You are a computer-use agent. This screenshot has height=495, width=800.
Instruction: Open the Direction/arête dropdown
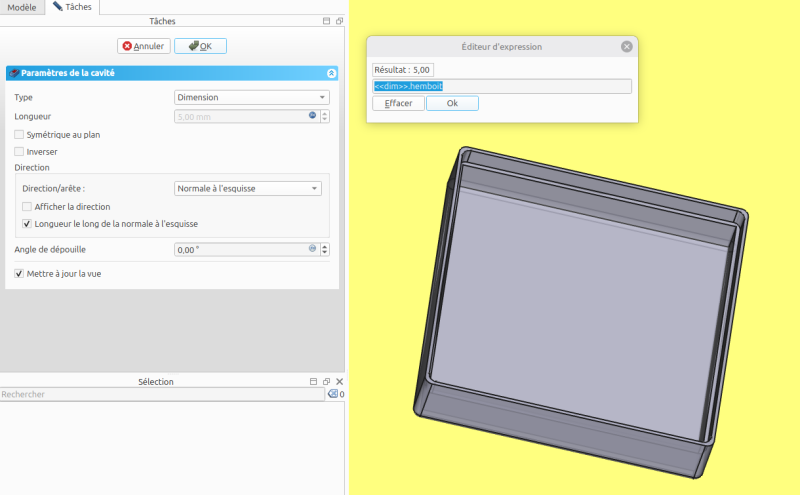(247, 188)
